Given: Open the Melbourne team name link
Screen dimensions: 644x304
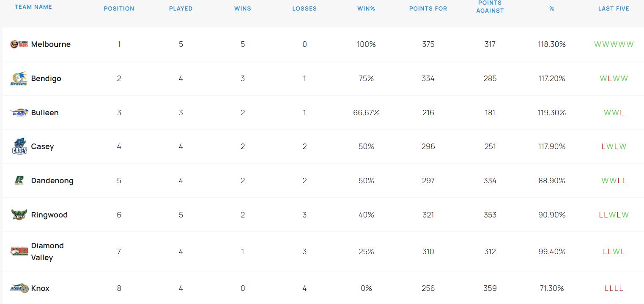Looking at the screenshot, I should click(51, 44).
